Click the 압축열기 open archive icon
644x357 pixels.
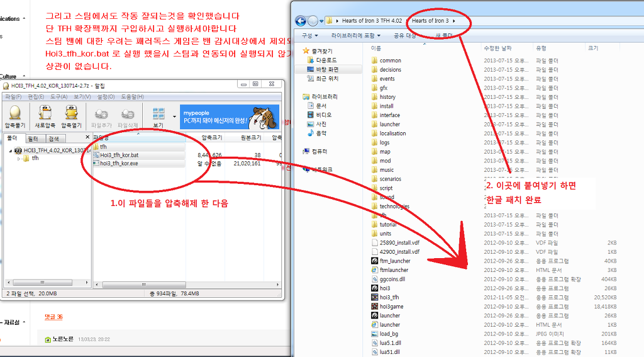[72, 116]
